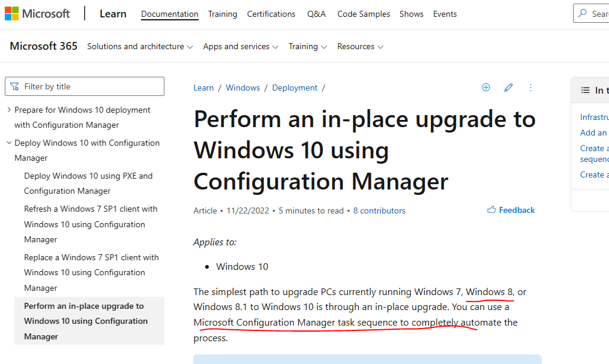Image resolution: width=609 pixels, height=364 pixels.
Task: Click the 'Applies to:' text
Action: pyautogui.click(x=215, y=242)
